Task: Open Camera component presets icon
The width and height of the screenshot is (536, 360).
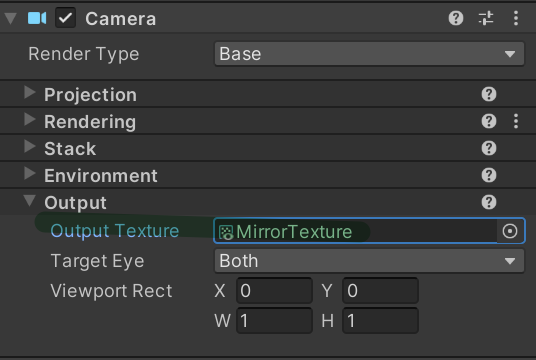Action: [486, 18]
